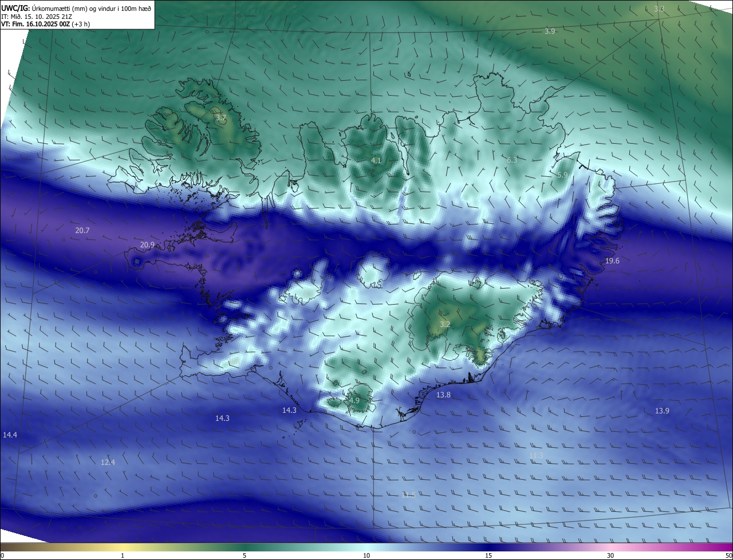Click the 50 tick on the color scale
This screenshot has width=733, height=560.
pyautogui.click(x=728, y=555)
